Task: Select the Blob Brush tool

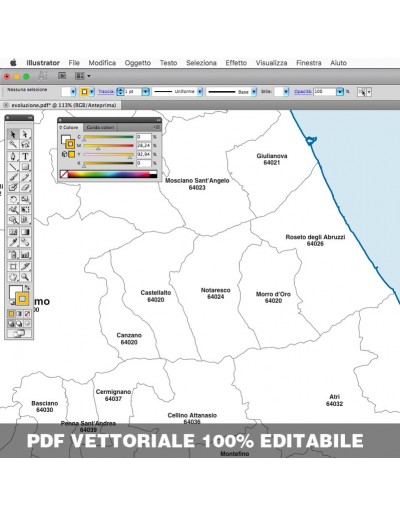Action: (13, 187)
